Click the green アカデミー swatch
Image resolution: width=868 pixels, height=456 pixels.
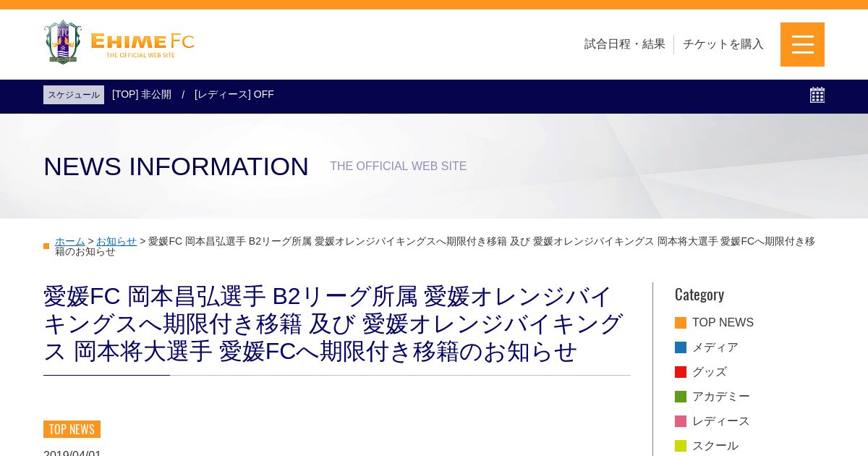pyautogui.click(x=681, y=397)
